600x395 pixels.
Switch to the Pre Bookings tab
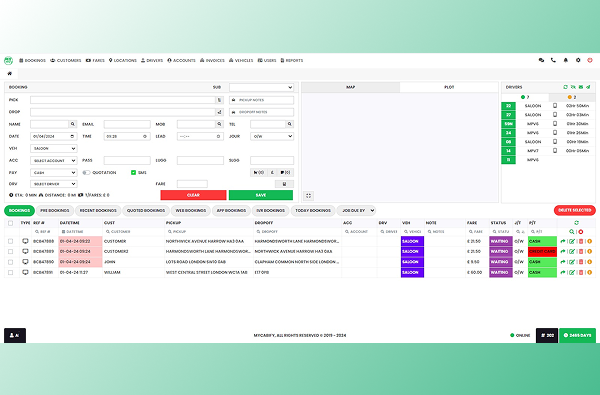55,211
